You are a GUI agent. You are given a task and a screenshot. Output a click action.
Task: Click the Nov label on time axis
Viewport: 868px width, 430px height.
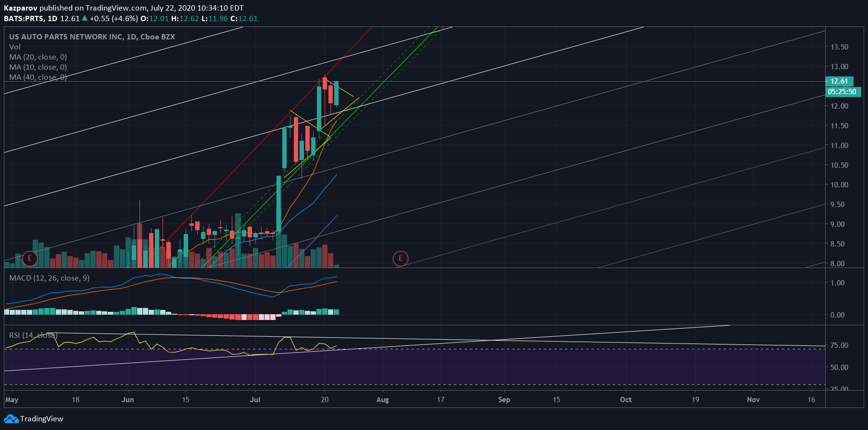754,400
